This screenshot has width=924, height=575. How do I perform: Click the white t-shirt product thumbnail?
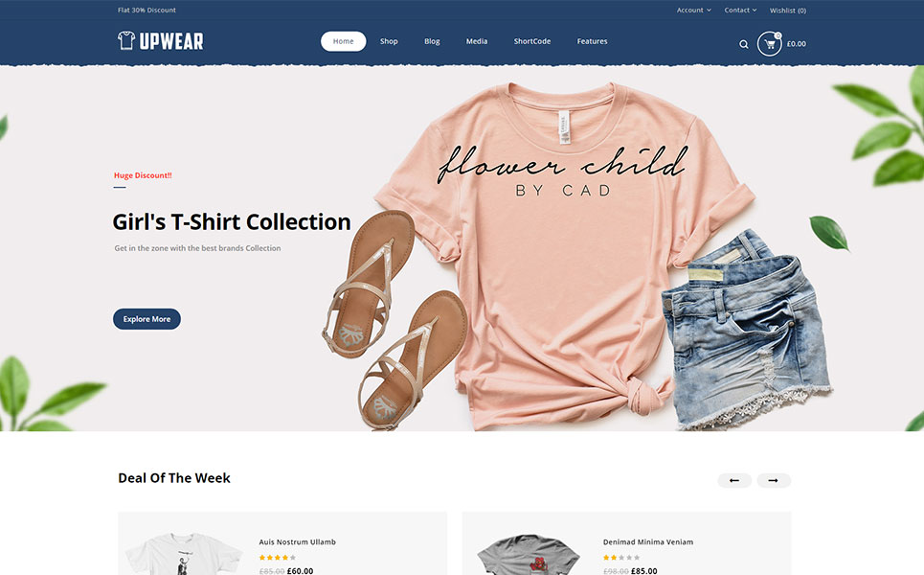point(184,553)
